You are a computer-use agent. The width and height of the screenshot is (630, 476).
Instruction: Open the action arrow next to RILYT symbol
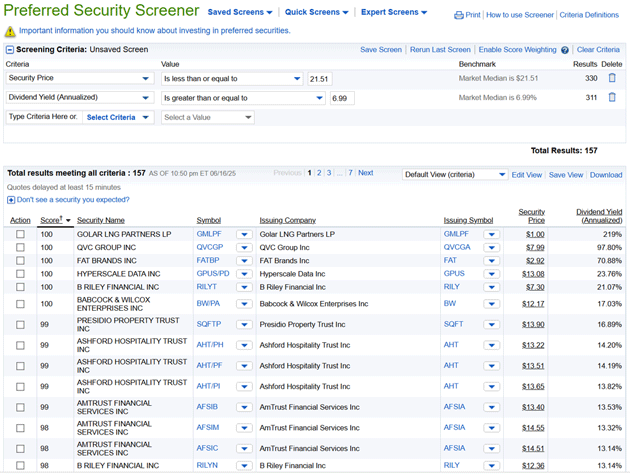tap(244, 288)
